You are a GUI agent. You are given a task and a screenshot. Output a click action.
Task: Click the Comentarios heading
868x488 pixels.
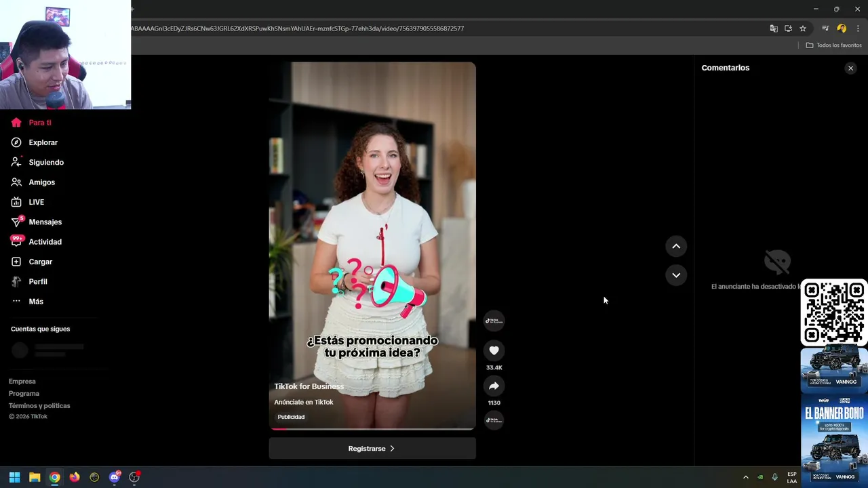(x=726, y=68)
